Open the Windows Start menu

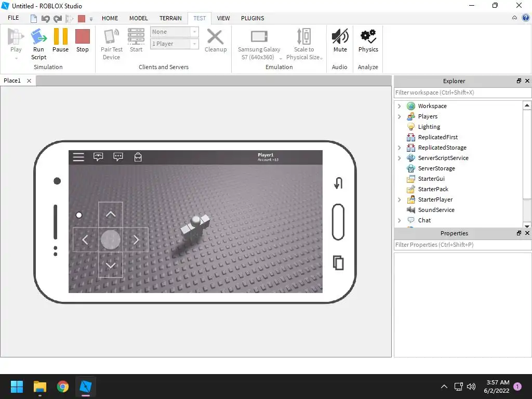coord(17,387)
